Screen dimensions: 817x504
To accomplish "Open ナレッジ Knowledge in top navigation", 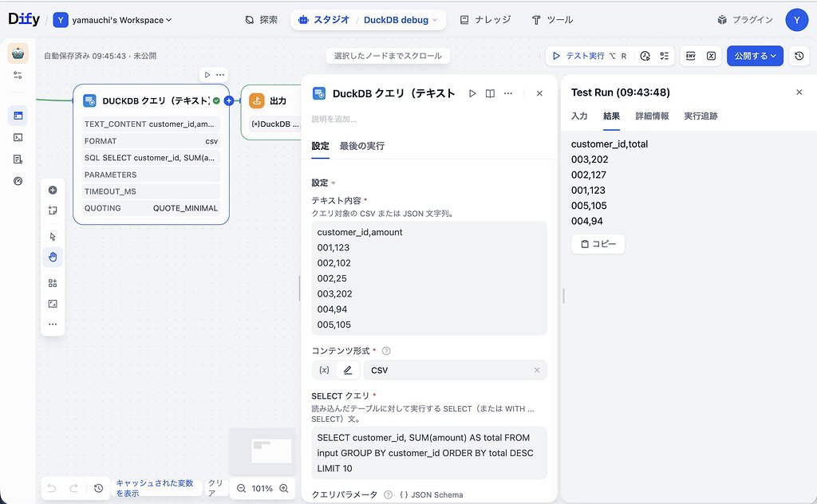I will (x=485, y=20).
